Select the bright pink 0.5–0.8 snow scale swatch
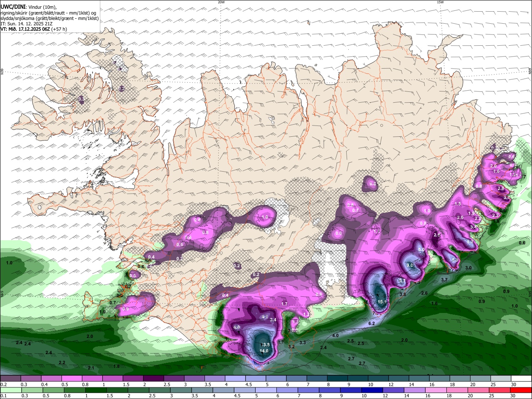Viewport: 532px width, 399px height. click(71, 379)
